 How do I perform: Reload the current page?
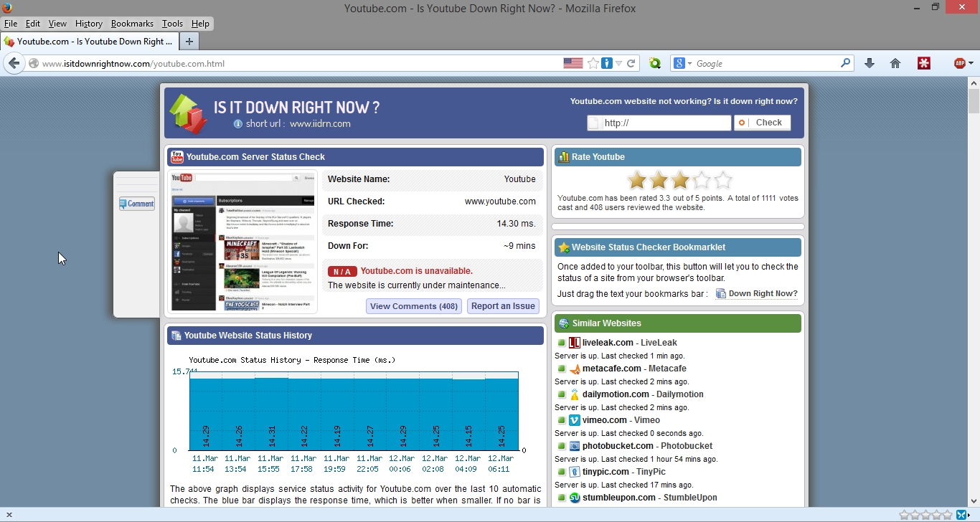[x=631, y=63]
